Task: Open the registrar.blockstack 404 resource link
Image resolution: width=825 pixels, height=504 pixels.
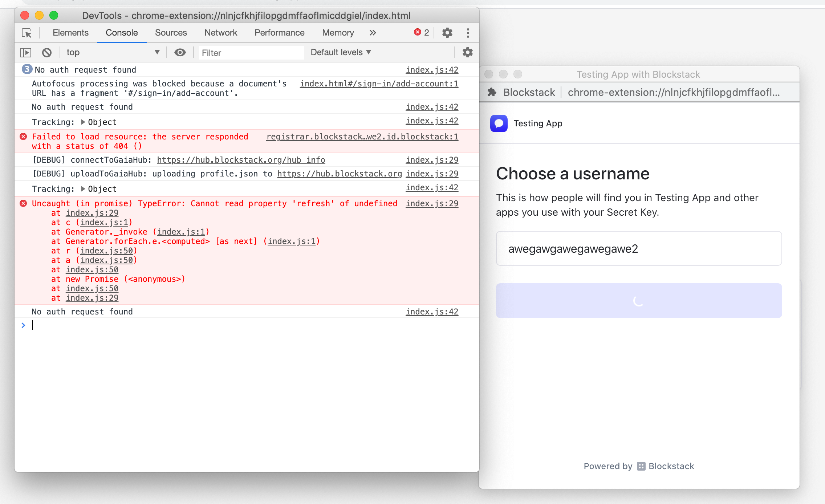Action: (362, 137)
